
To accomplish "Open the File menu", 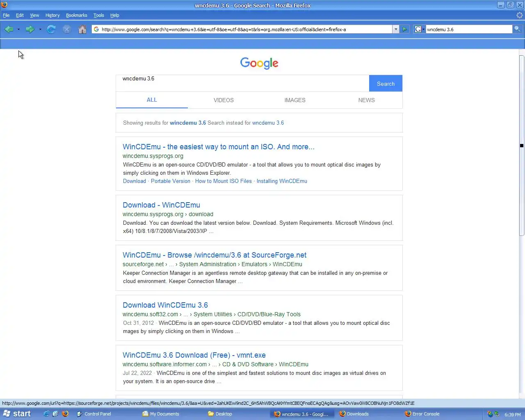I will pyautogui.click(x=6, y=15).
